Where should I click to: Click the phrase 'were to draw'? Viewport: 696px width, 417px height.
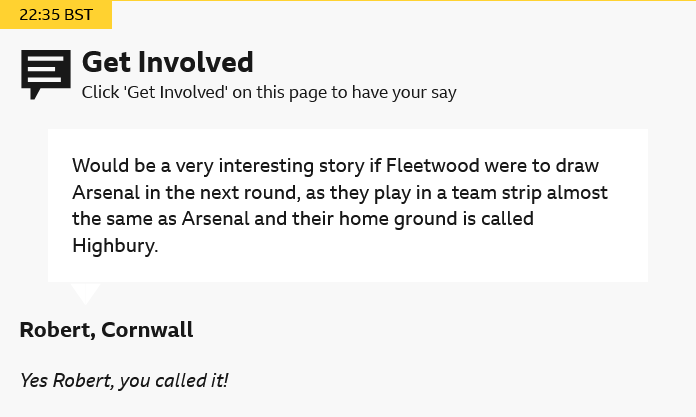coord(542,166)
